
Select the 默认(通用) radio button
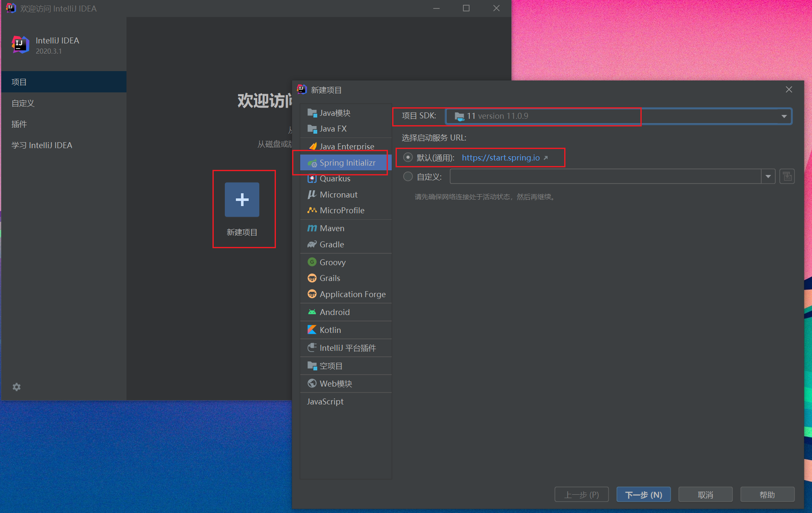408,158
